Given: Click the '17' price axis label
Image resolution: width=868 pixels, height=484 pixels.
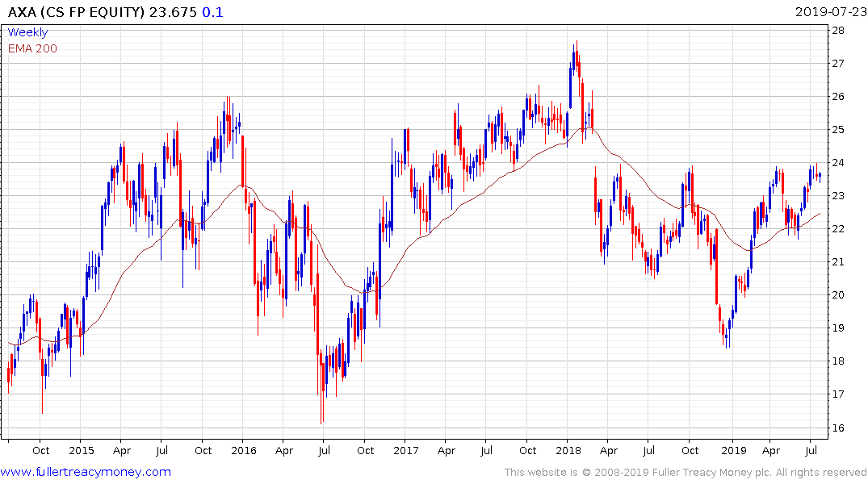Looking at the screenshot, I should tap(838, 394).
